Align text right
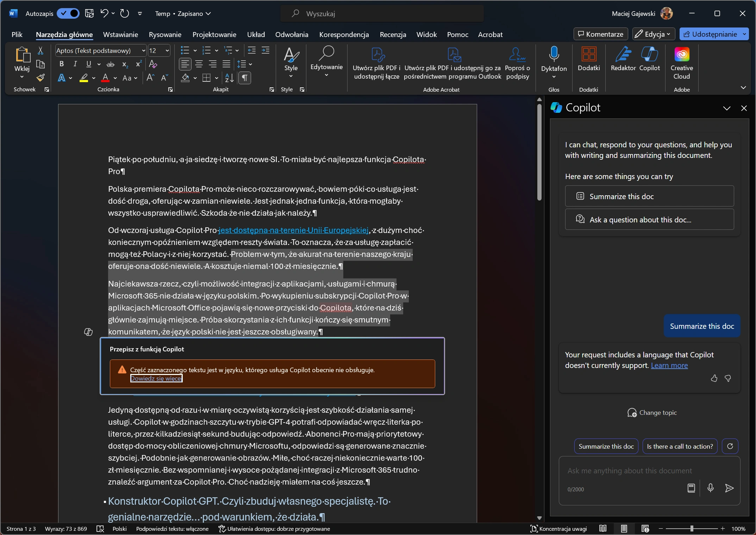This screenshot has height=535, width=756. 213,64
